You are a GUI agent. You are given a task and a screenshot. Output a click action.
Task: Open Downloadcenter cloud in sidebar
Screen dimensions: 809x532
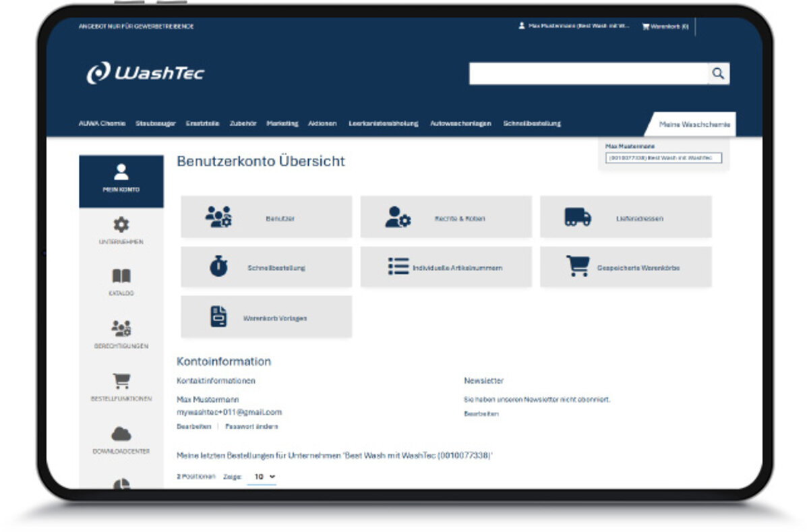121,441
